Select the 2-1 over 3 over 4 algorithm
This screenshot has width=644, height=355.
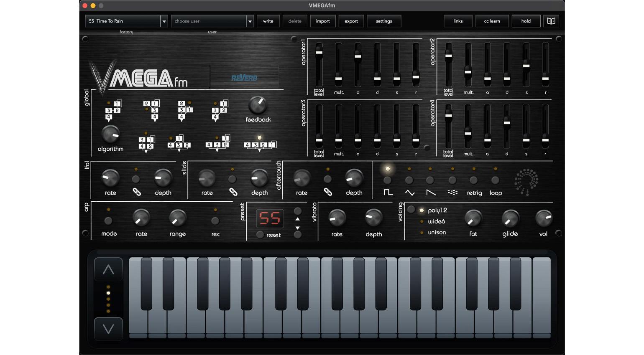pyautogui.click(x=151, y=111)
